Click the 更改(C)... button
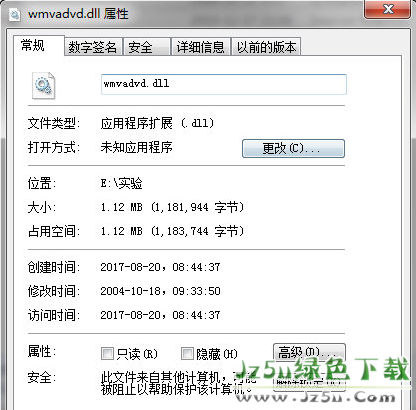This screenshot has height=410, width=416. (x=293, y=148)
